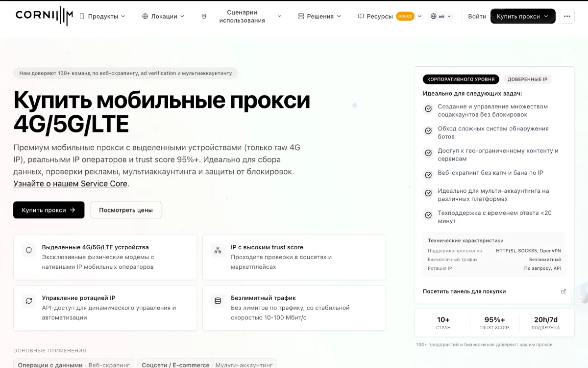The height and width of the screenshot is (368, 588).
Task: Open Узнайте о нашем Service Core link
Action: coord(71,184)
